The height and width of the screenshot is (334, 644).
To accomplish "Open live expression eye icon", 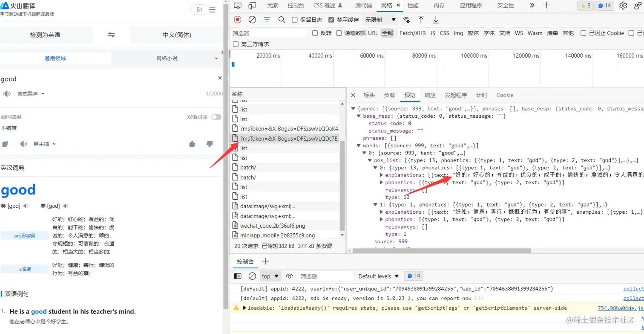I will coord(290,276).
